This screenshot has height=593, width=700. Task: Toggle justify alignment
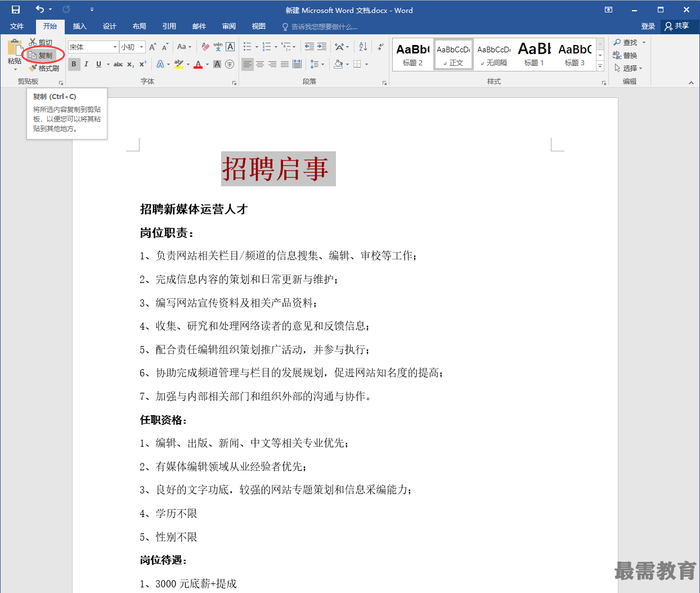pos(285,64)
